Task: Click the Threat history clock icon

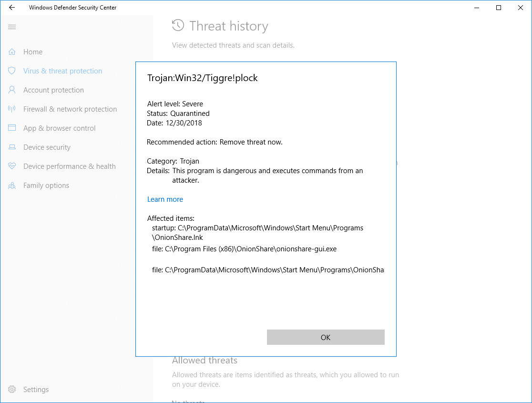Action: (178, 25)
